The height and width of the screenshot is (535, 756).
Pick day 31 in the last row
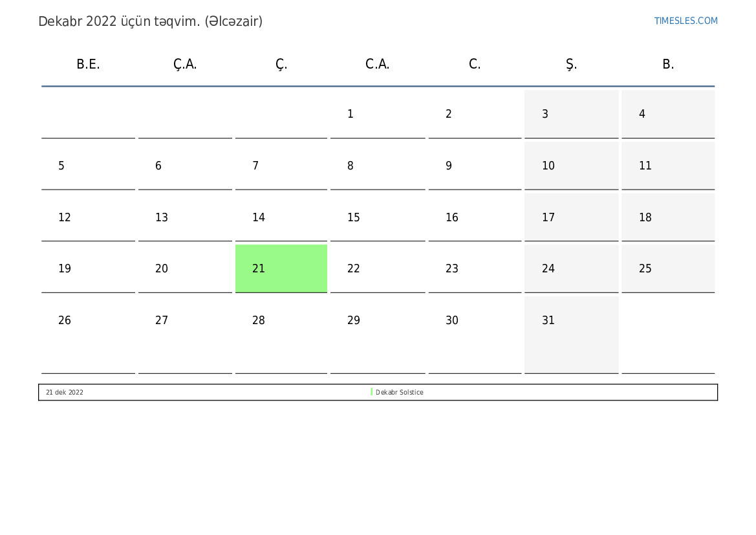click(571, 334)
